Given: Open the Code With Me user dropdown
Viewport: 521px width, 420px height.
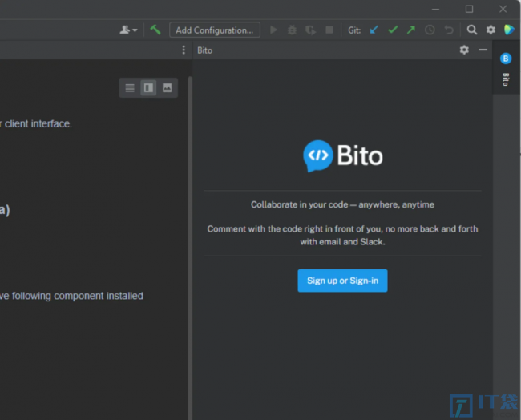Looking at the screenshot, I should coord(128,30).
